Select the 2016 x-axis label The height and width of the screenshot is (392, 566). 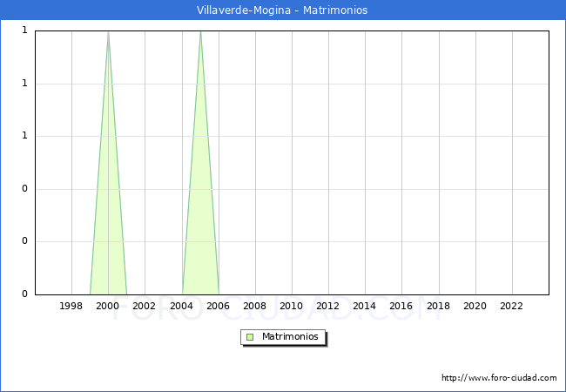[401, 306]
